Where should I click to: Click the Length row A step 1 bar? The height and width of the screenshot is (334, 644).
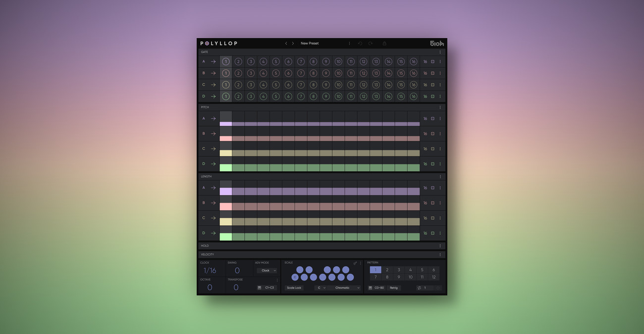(226, 191)
